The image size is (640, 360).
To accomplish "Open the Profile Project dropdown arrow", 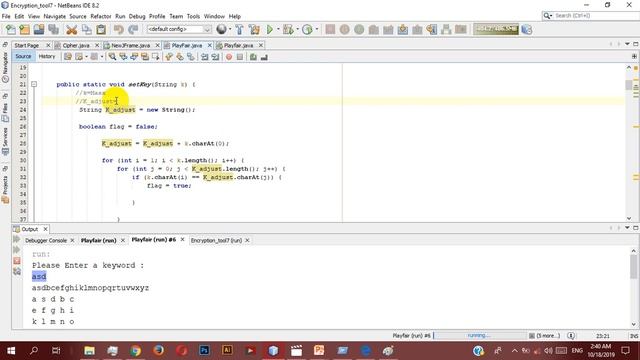I will pyautogui.click(x=317, y=29).
